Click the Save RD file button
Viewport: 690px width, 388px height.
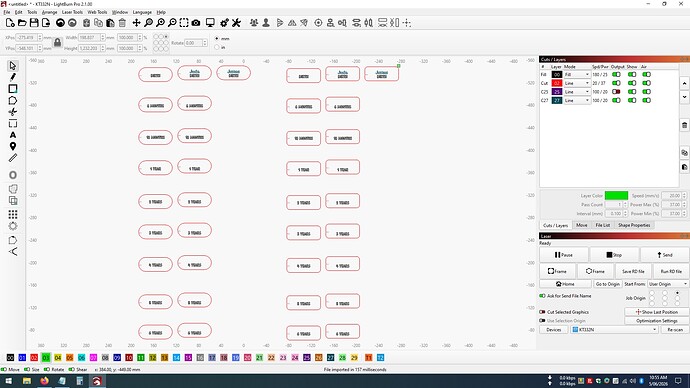tap(633, 271)
